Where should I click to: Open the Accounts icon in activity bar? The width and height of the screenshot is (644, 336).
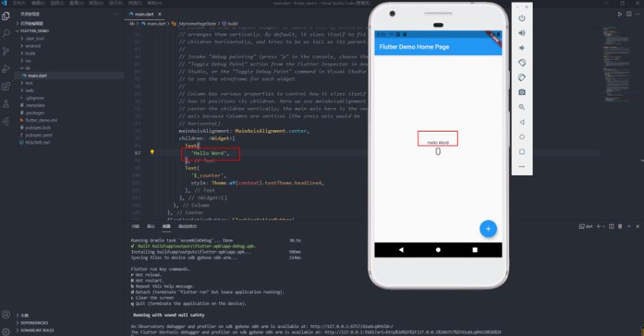pos(6,315)
